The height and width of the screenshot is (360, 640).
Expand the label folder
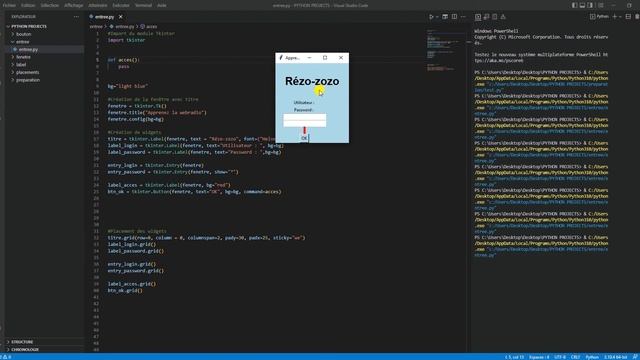pos(44,65)
